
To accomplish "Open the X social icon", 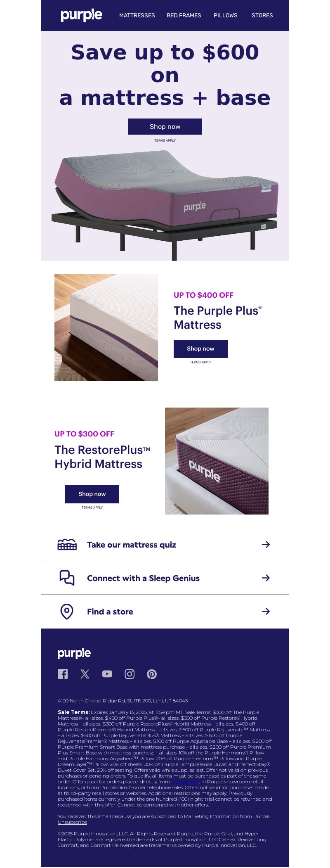I will click(85, 674).
